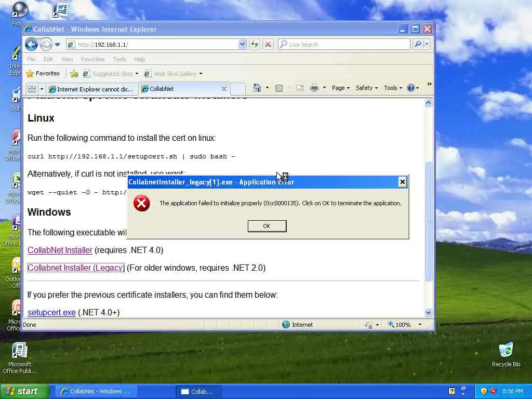This screenshot has width=532, height=399.
Task: Select Microsoft Office Publisher desktop icon
Action: [20, 358]
